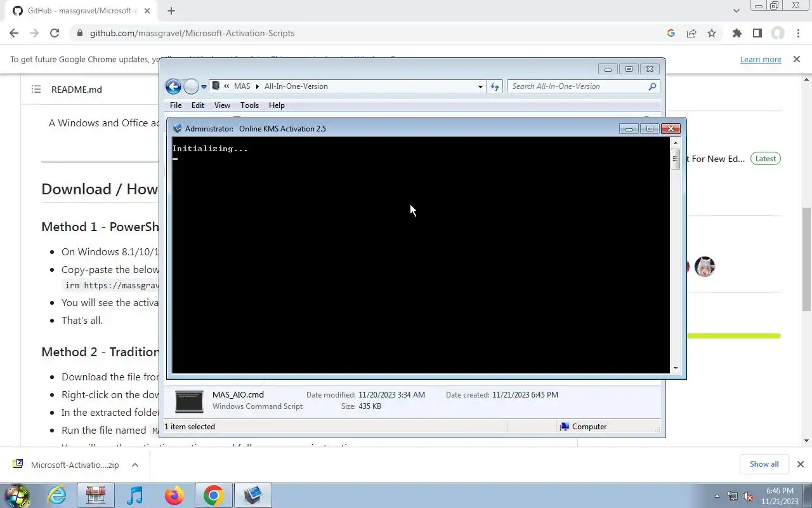
Task: Open README outline list icon
Action: tap(36, 90)
